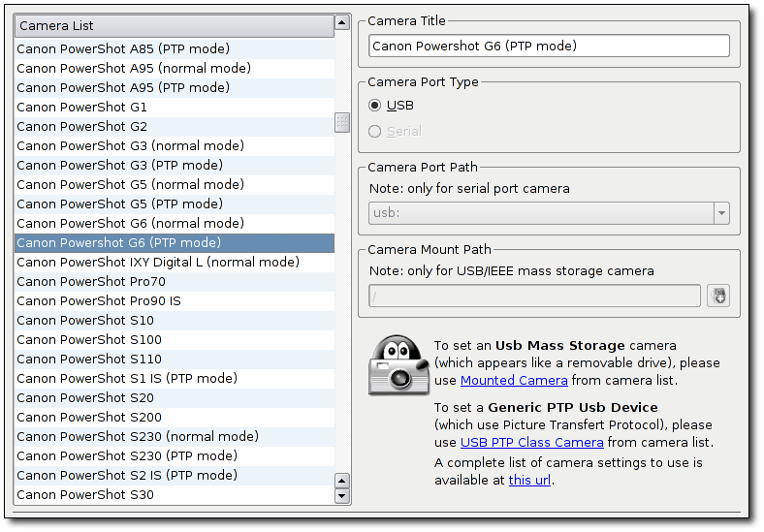This screenshot has height=532, width=764.
Task: Select Canon PowerShot S110 entry
Action: [x=175, y=360]
